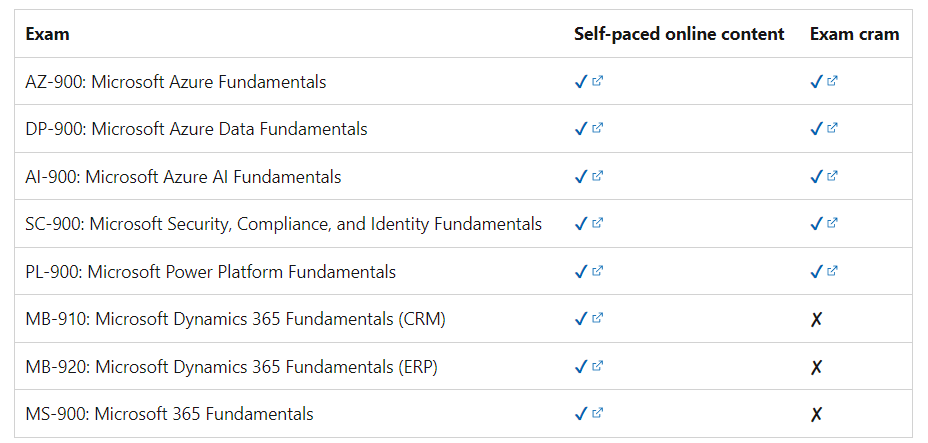The height and width of the screenshot is (443, 928).
Task: Click the SC-900 self-paced checkmark link
Action: point(581,224)
